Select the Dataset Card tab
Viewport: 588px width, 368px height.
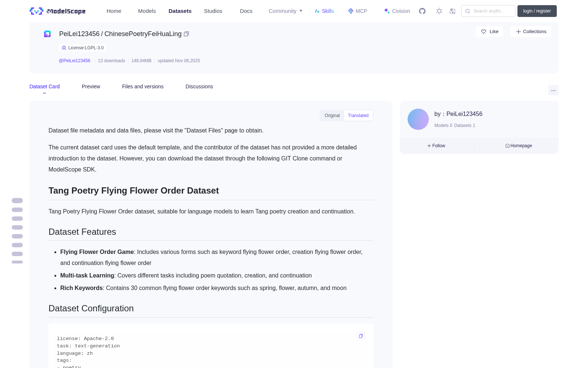(x=44, y=86)
